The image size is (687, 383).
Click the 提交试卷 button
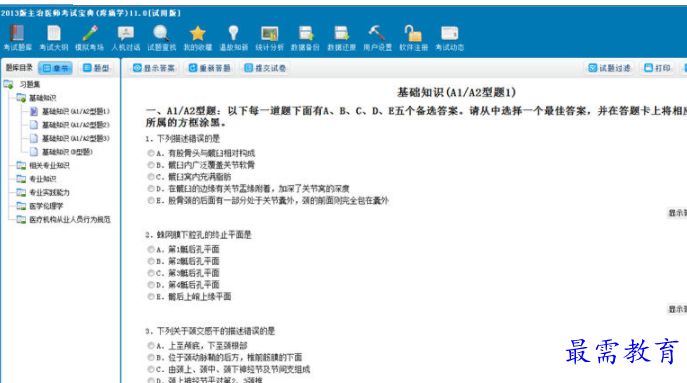point(265,68)
